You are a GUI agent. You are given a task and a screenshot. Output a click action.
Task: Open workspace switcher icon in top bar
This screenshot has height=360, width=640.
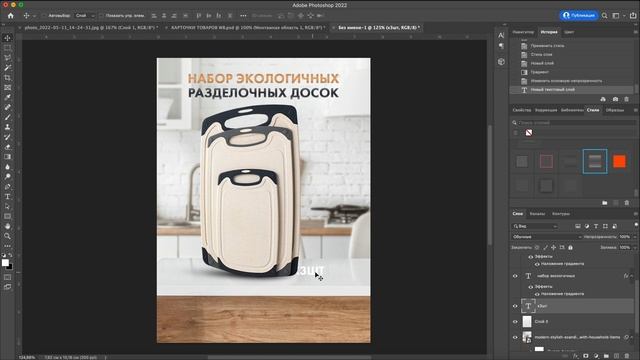[x=616, y=16]
